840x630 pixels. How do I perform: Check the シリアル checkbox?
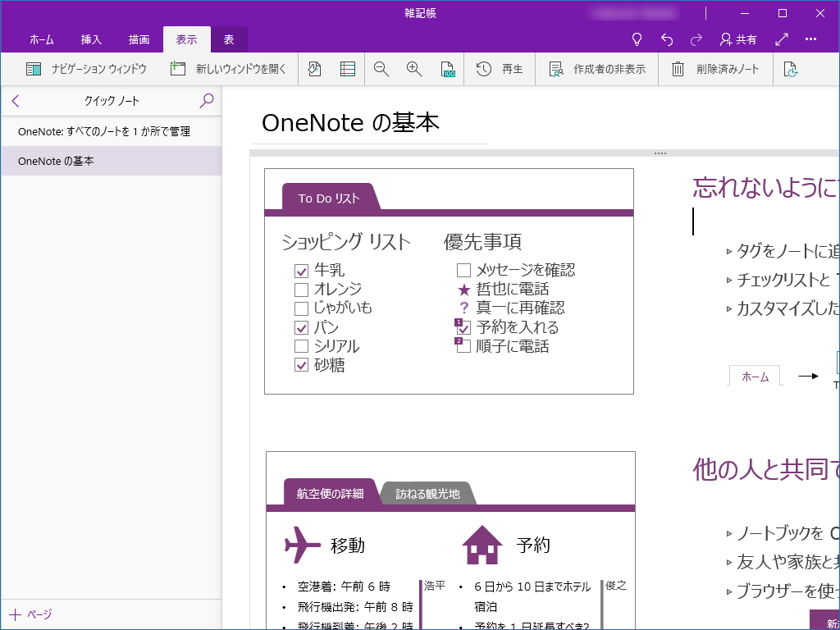[x=302, y=346]
